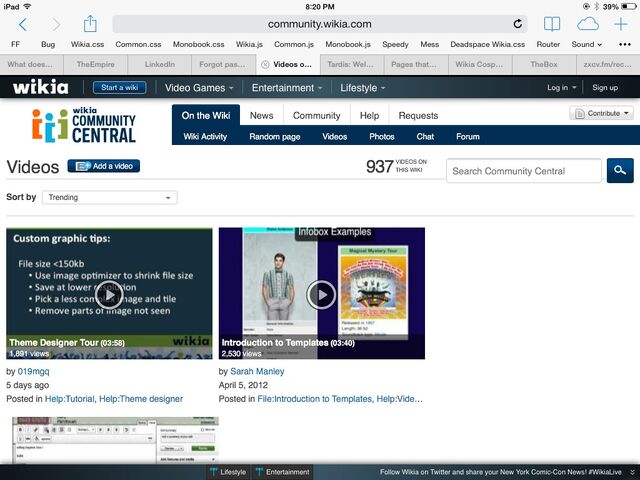Switch to the Tardis: Wel... browser tab
Screen dimensions: 640x480
[x=352, y=64]
